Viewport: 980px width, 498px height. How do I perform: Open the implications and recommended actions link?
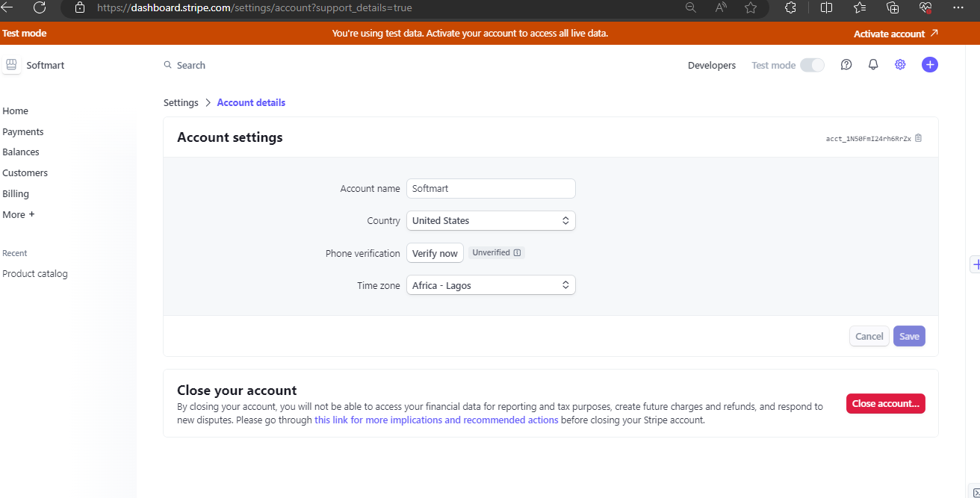436,420
